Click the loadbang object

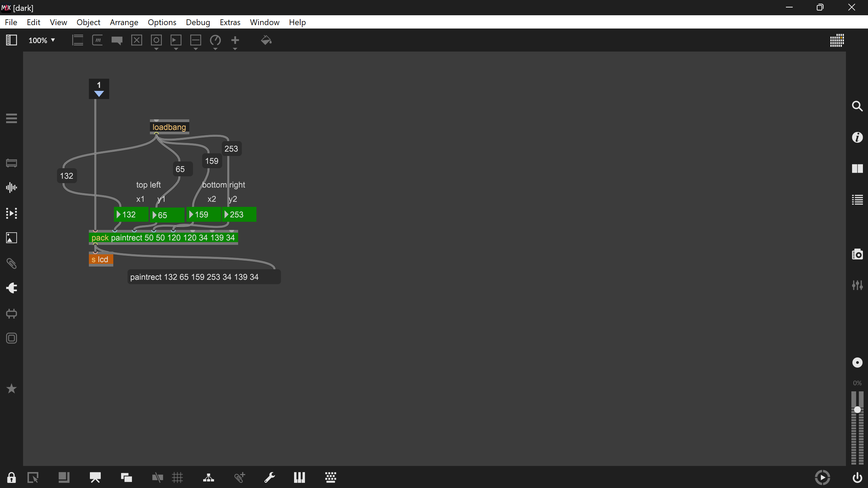(x=169, y=127)
